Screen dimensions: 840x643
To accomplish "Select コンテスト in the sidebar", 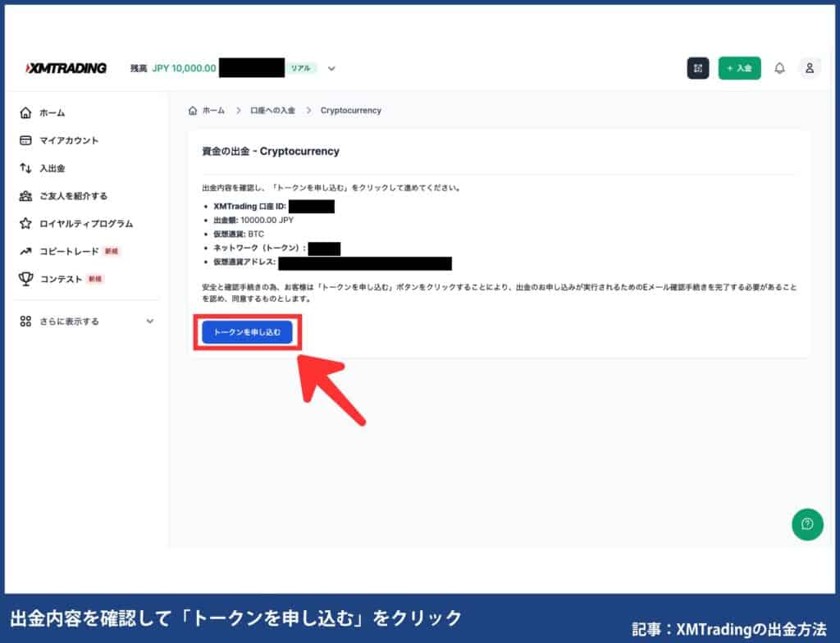I will coord(61,279).
